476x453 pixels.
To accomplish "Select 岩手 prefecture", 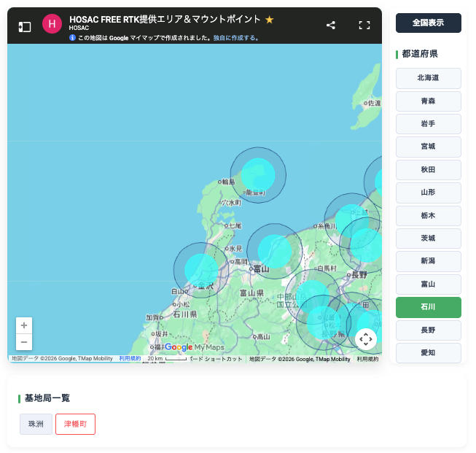I will tap(429, 124).
